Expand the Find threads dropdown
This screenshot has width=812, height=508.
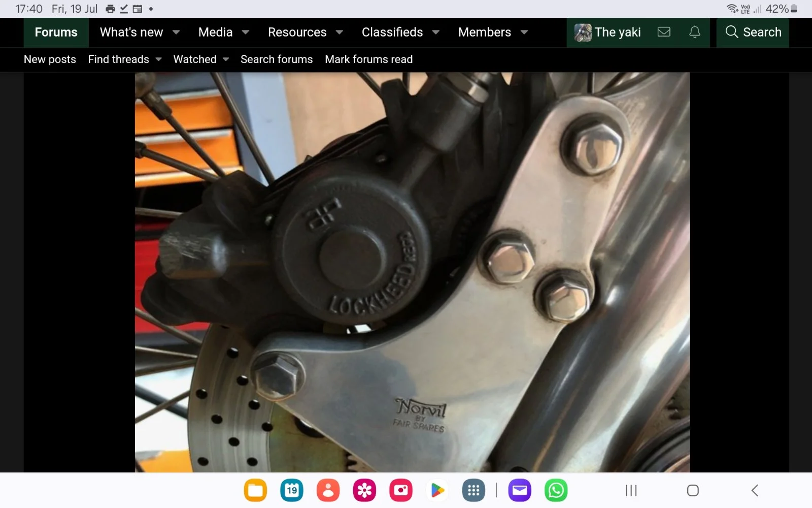[158, 59]
